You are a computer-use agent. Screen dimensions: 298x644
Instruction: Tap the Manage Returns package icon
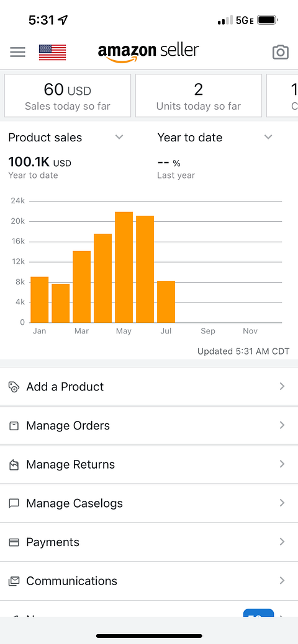[14, 464]
